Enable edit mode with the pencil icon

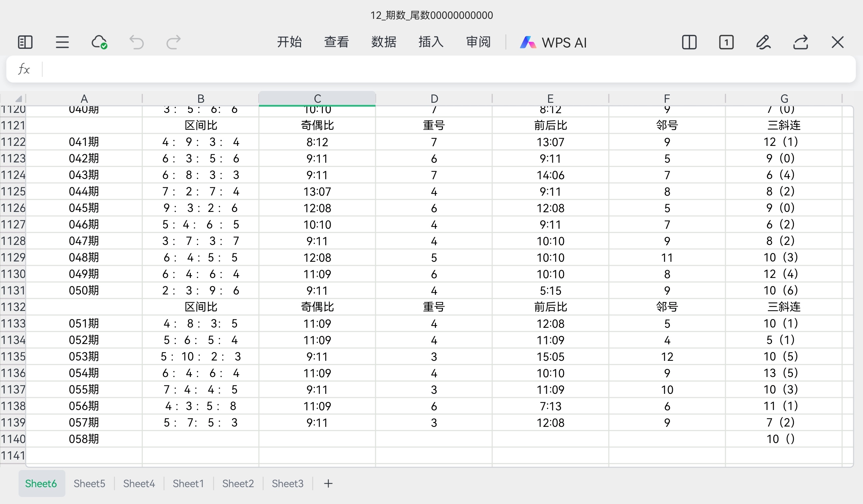[763, 42]
